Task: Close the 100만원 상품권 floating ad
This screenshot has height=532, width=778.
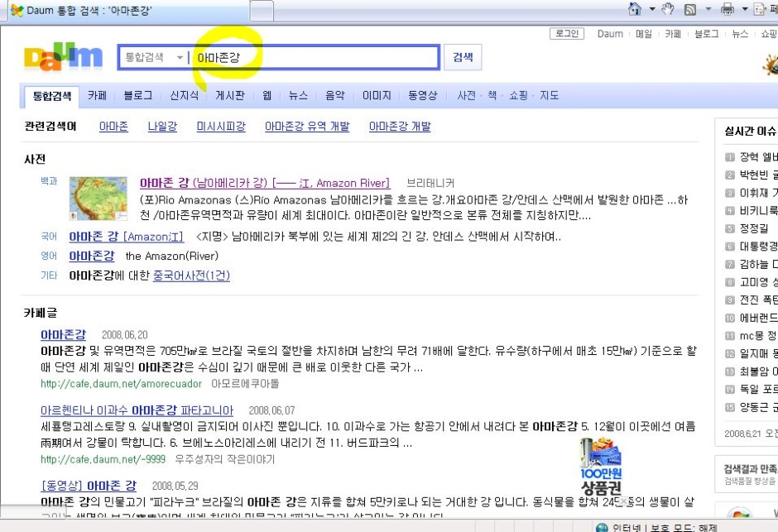Action: click(x=624, y=501)
